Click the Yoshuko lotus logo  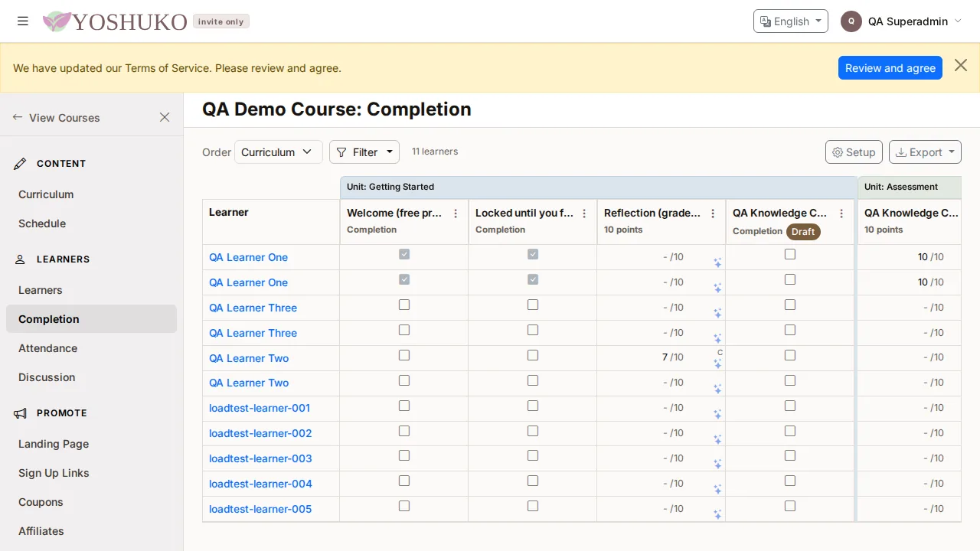(57, 21)
